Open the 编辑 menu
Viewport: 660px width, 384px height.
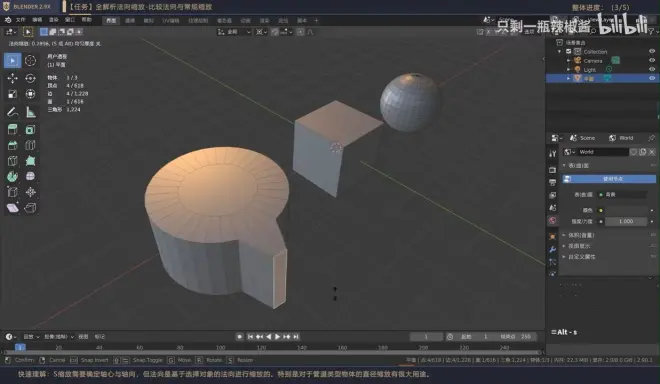coord(37,20)
